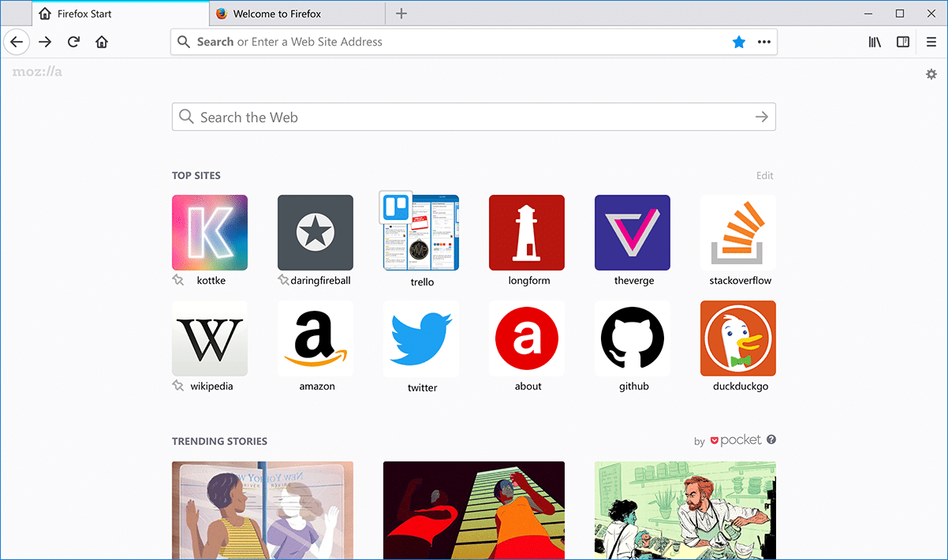Focus the Search the Web box
This screenshot has height=560, width=948.
(x=474, y=117)
